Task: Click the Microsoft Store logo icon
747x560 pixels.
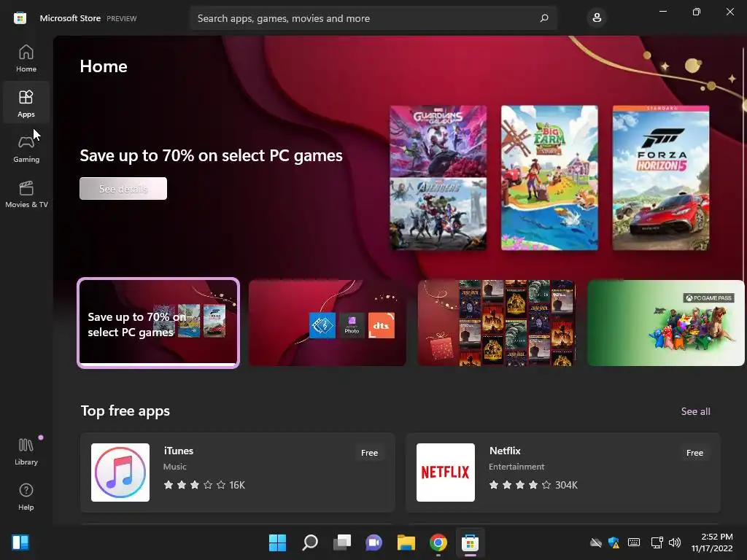Action: pos(20,18)
